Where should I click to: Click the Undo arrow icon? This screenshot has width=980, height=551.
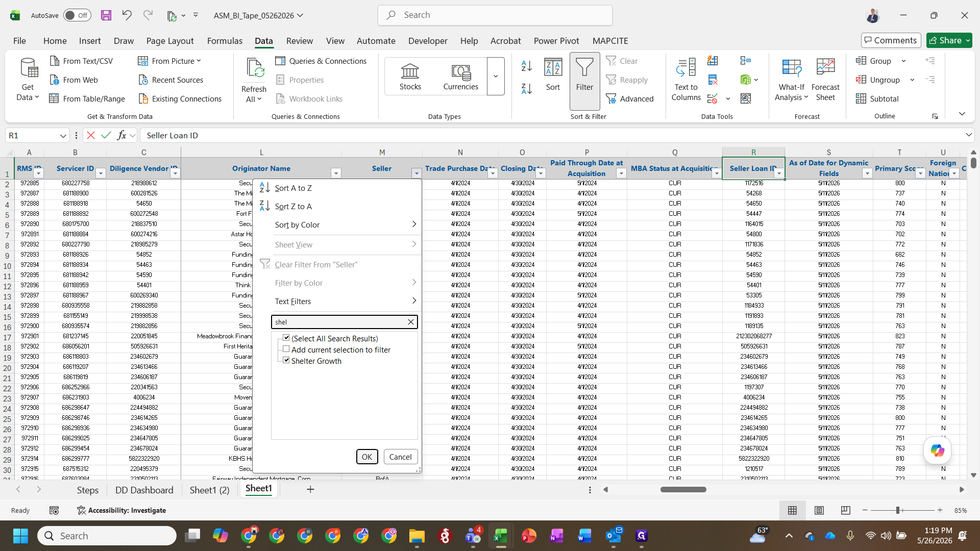pyautogui.click(x=127, y=15)
